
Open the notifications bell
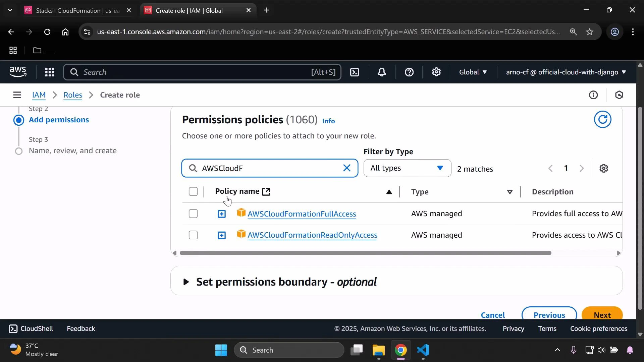(x=382, y=72)
